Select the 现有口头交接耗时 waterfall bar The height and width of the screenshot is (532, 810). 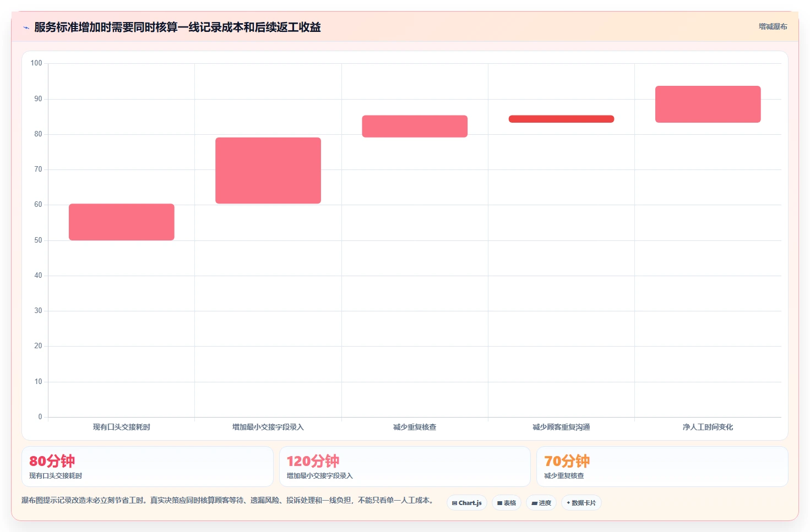click(122, 222)
